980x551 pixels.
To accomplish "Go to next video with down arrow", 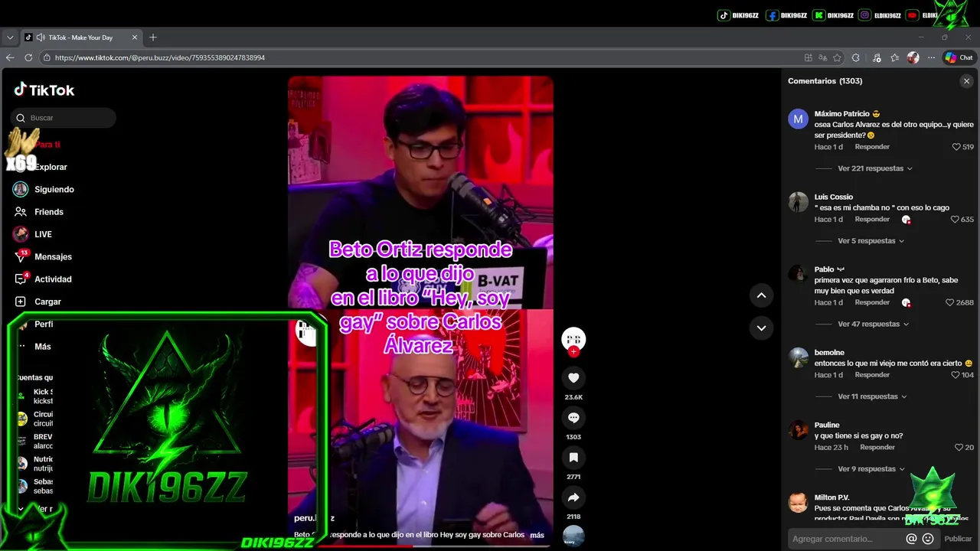I will [x=761, y=328].
